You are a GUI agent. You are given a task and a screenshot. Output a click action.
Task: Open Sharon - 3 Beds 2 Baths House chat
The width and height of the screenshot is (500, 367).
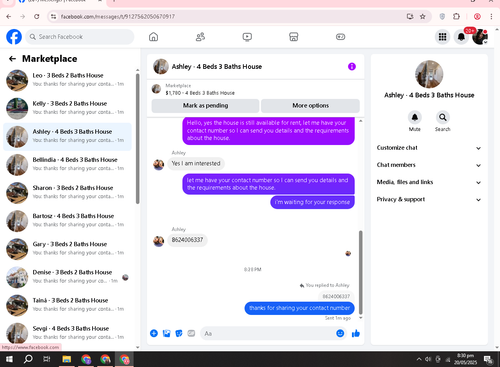click(67, 193)
